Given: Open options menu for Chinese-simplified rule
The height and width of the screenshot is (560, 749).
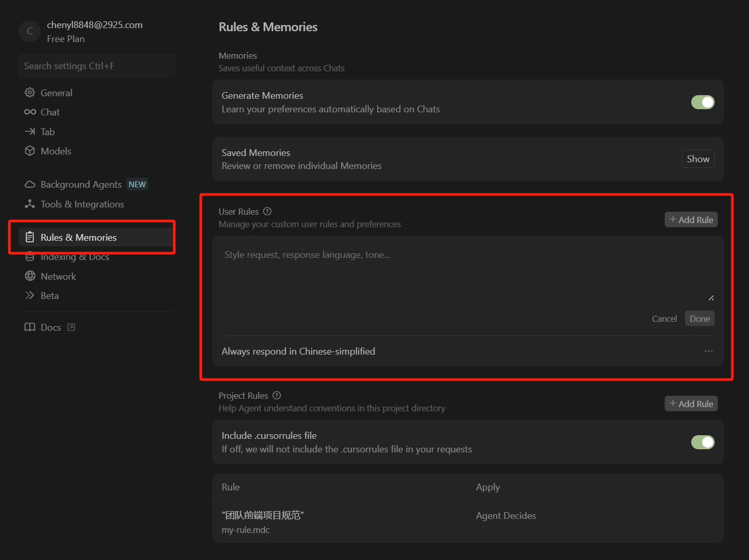Looking at the screenshot, I should point(708,351).
